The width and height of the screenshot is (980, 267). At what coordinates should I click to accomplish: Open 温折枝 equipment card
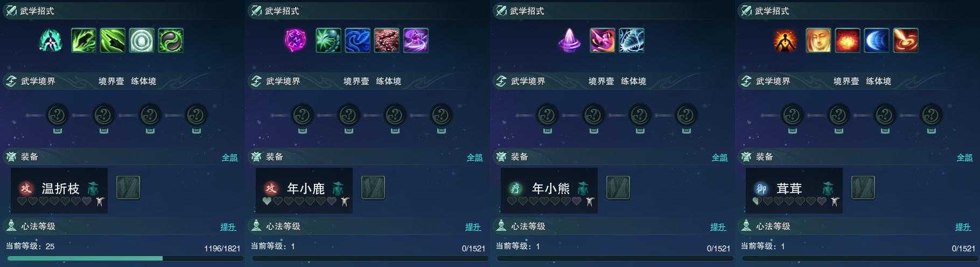click(59, 190)
